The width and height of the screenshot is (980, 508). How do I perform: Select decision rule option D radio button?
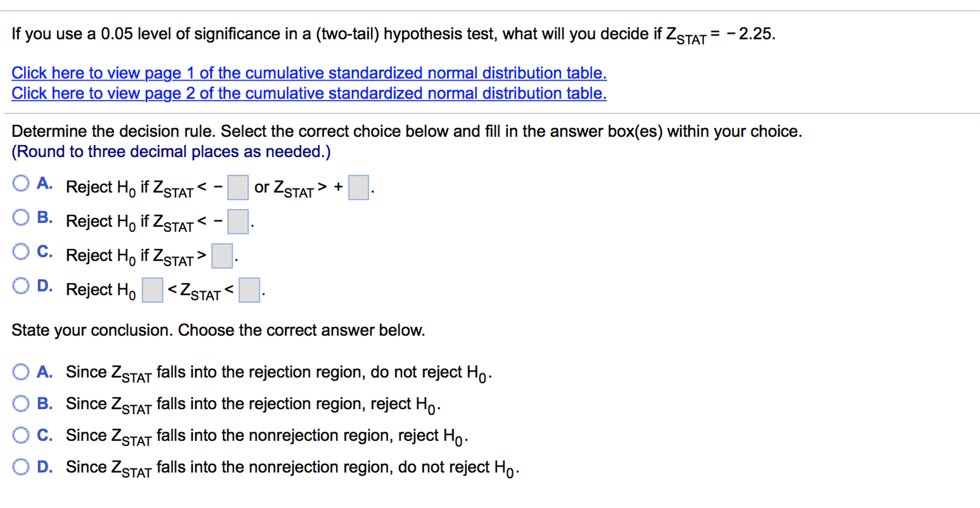(21, 286)
